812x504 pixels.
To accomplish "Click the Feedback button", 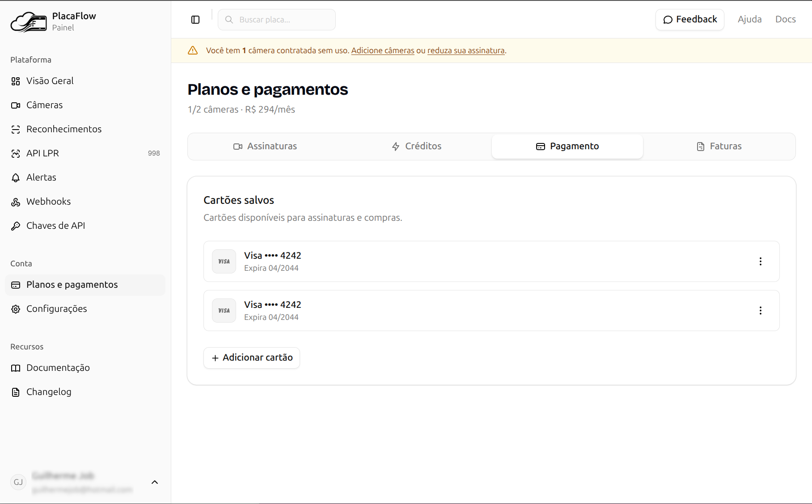I will coord(690,20).
